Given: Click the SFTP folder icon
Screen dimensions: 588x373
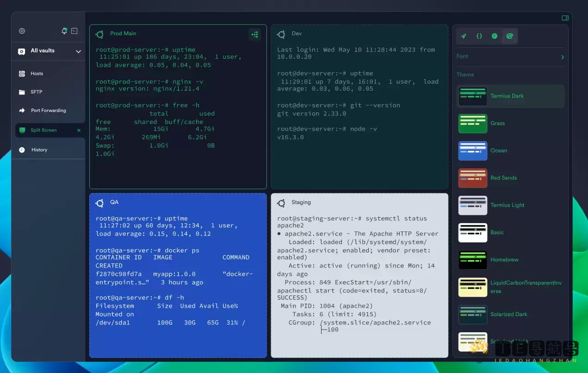Looking at the screenshot, I should click(x=22, y=92).
